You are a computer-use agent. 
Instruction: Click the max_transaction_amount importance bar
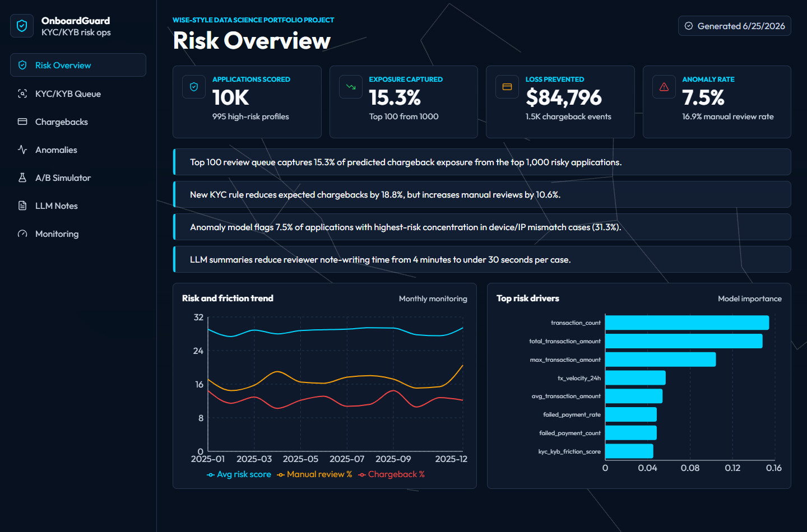point(661,360)
